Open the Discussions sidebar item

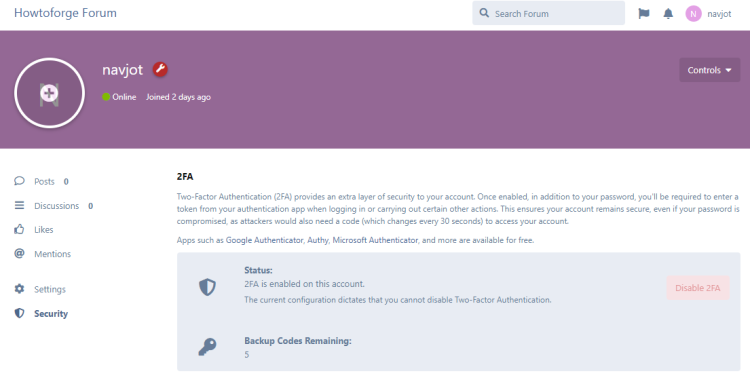pos(54,206)
